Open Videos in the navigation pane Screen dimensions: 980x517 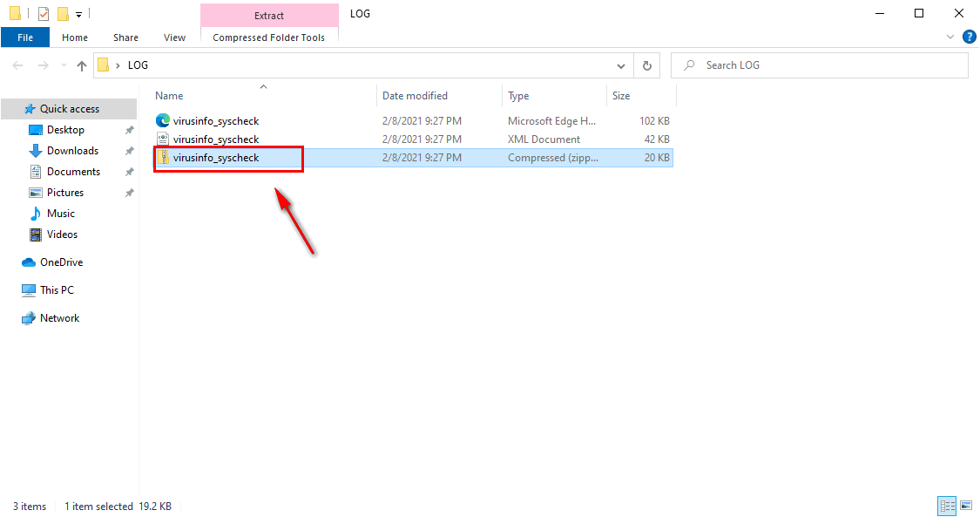point(62,235)
